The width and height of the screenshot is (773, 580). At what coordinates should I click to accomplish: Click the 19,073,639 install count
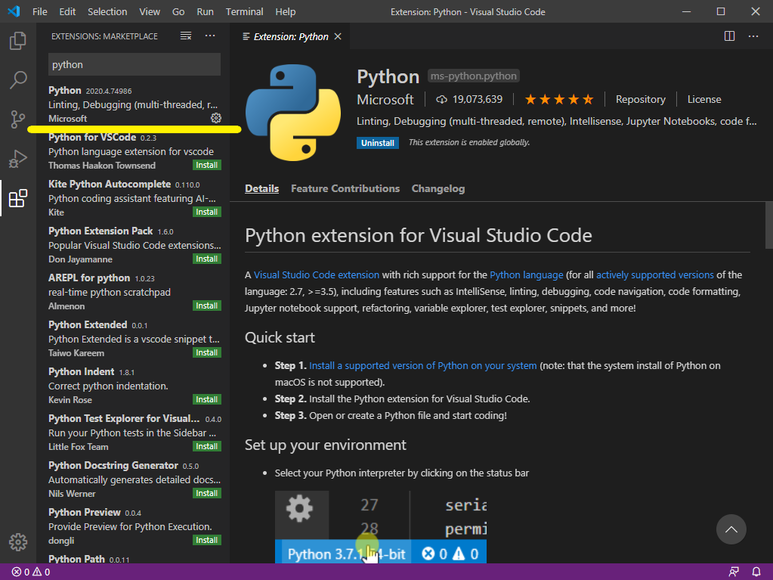point(469,100)
